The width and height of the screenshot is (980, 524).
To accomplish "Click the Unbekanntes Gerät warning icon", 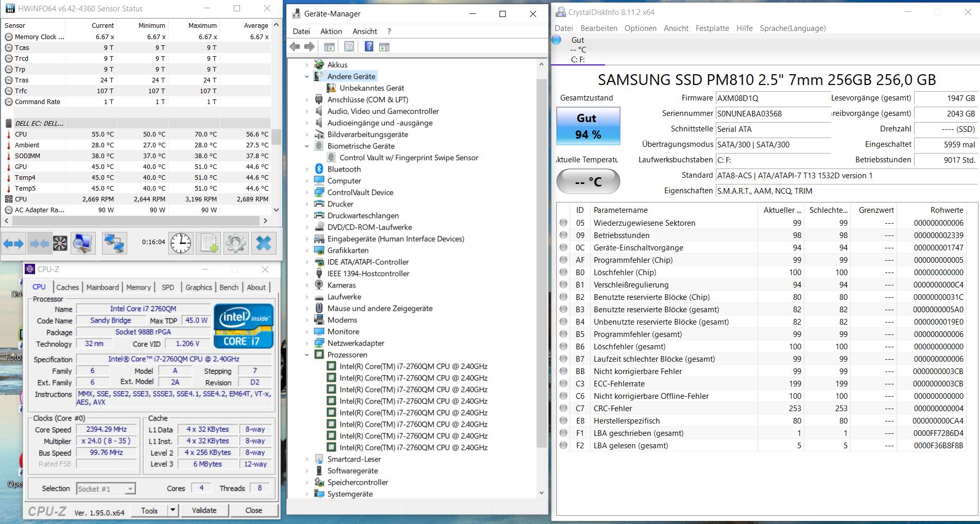I will pyautogui.click(x=332, y=88).
